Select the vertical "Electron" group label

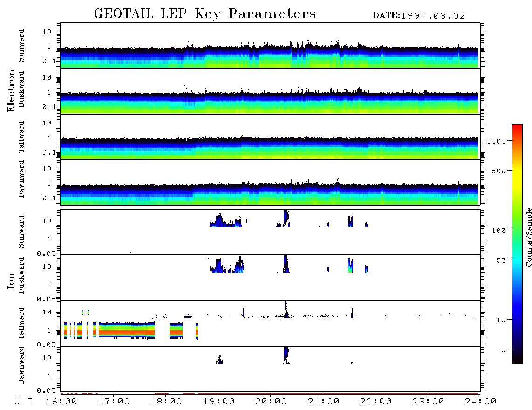coord(11,91)
